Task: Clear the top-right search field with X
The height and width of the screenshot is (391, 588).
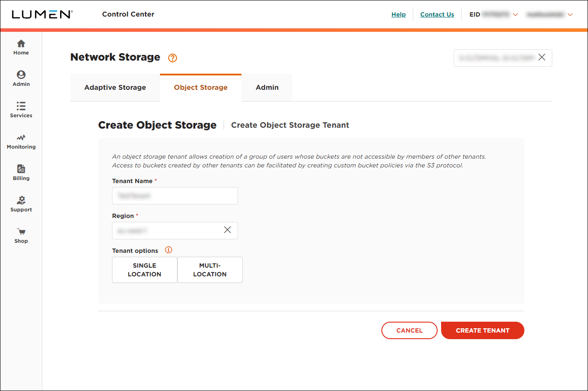Action: [x=542, y=57]
